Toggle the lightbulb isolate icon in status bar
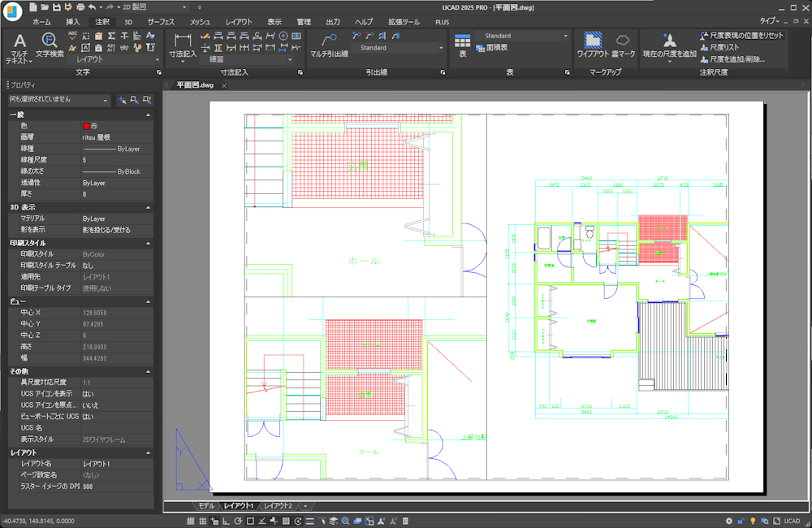812x528 pixels. [753, 521]
